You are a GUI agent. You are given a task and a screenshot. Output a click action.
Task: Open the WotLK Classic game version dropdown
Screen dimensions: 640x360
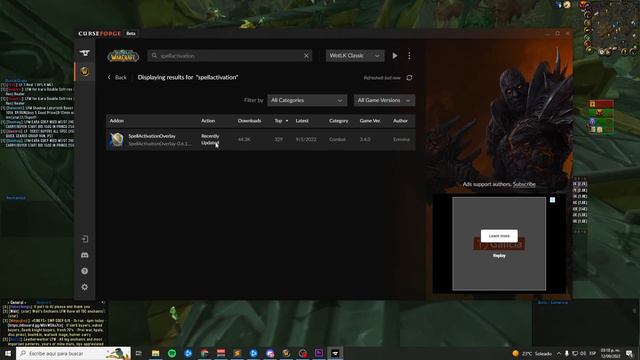(355, 56)
